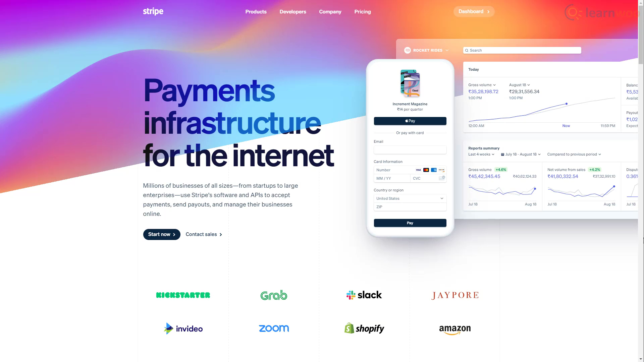Click the Start now button
This screenshot has width=644, height=362.
[x=161, y=234]
